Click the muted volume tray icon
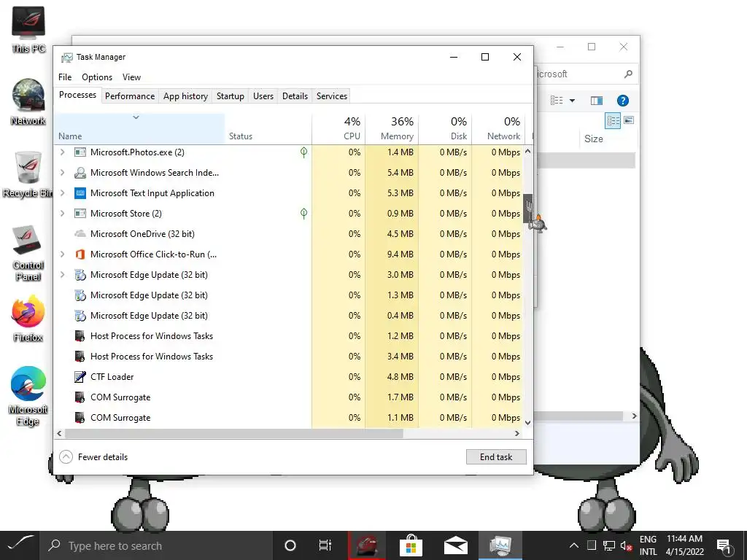The image size is (747, 560). pos(626,545)
